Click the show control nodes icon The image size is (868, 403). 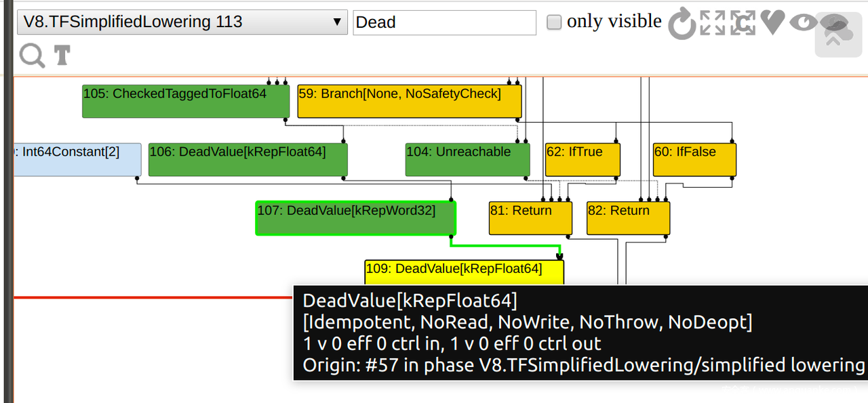[743, 23]
